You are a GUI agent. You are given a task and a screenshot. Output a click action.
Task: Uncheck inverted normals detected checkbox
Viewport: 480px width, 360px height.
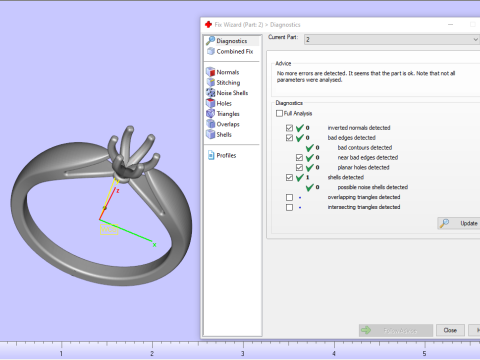(x=289, y=128)
